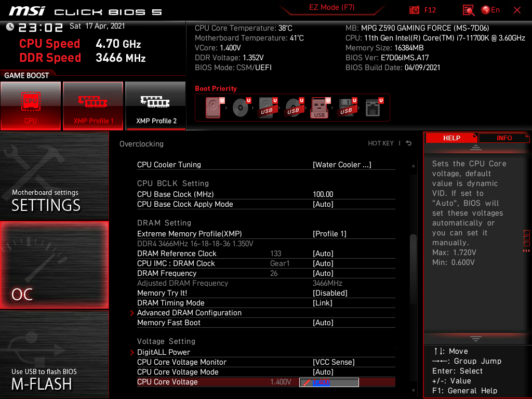Toggle XMP Profile 2
532x399 pixels.
point(156,105)
